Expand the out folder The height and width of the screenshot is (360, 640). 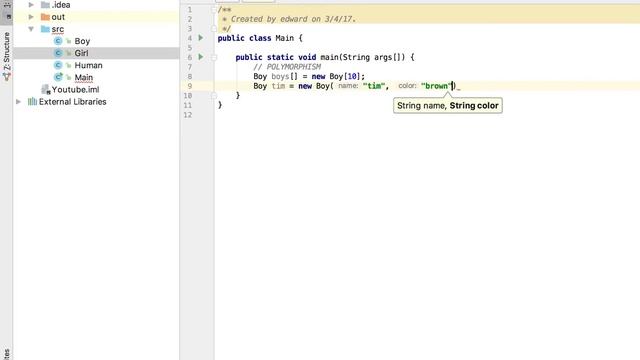point(31,17)
